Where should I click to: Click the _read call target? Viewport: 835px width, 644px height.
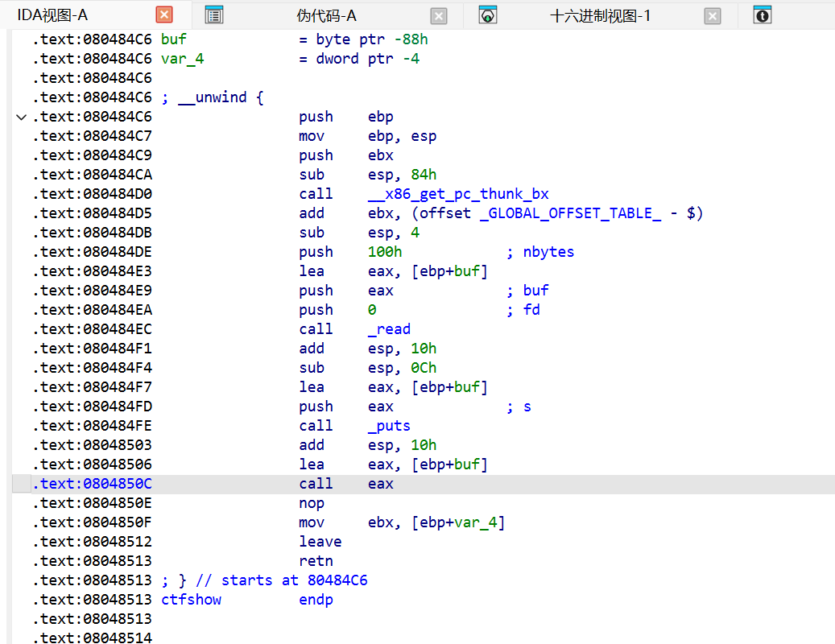(389, 329)
